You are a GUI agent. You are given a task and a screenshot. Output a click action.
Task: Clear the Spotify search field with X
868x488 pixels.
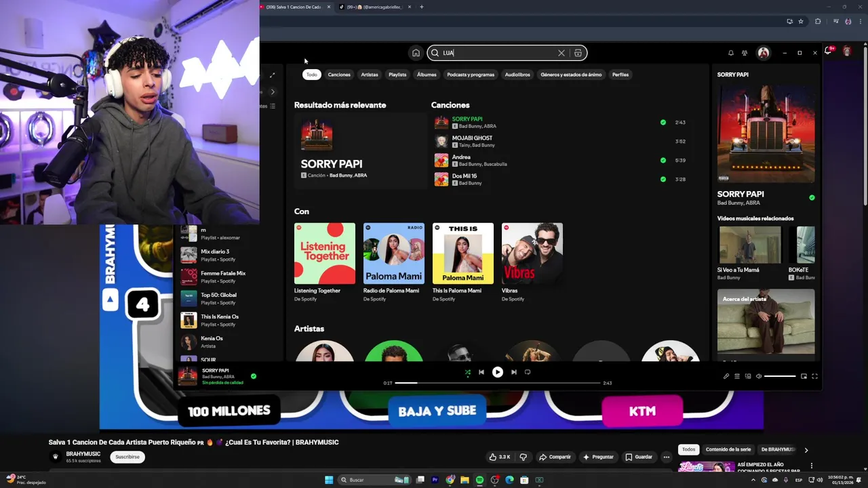click(x=561, y=53)
